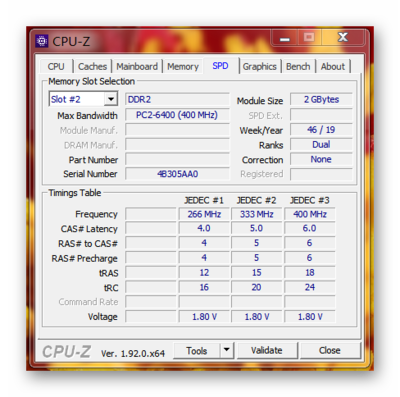Minimize the CPU-Z window
Viewport: 400px width, 397px height.
click(284, 37)
